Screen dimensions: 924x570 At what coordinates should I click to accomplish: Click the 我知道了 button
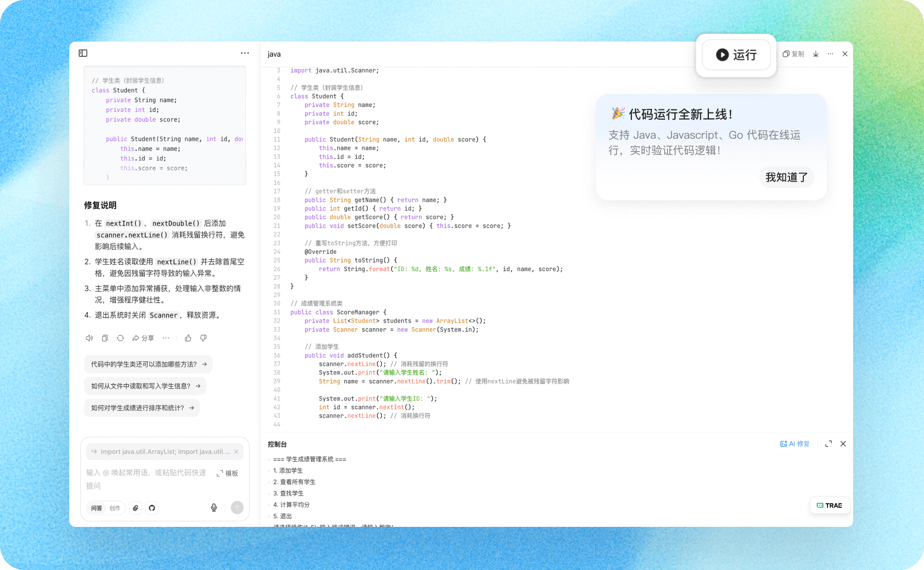(786, 177)
